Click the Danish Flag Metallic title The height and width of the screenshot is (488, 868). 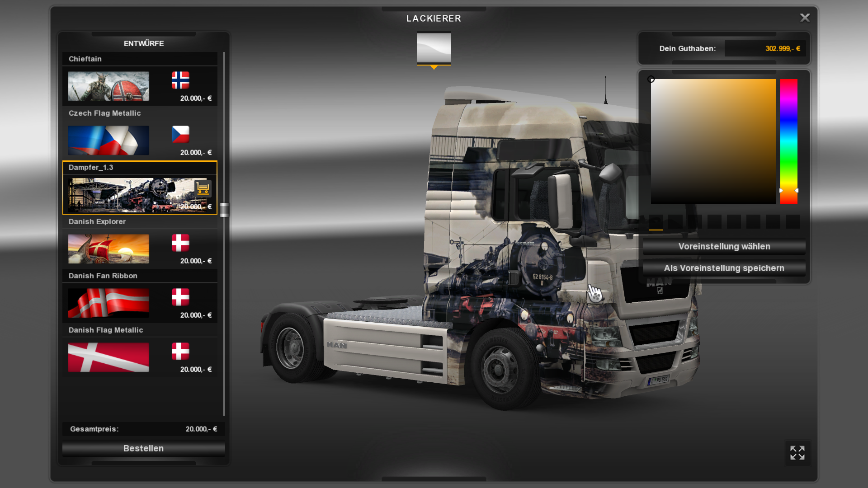tap(106, 330)
